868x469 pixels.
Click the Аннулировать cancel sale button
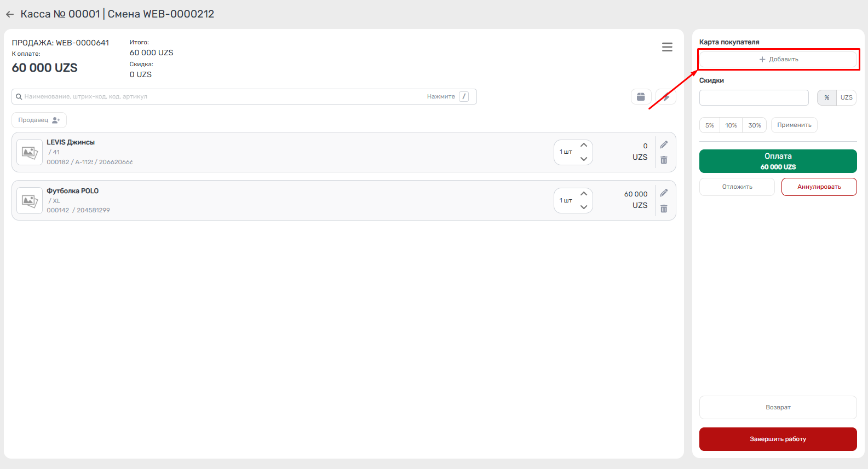click(x=819, y=187)
